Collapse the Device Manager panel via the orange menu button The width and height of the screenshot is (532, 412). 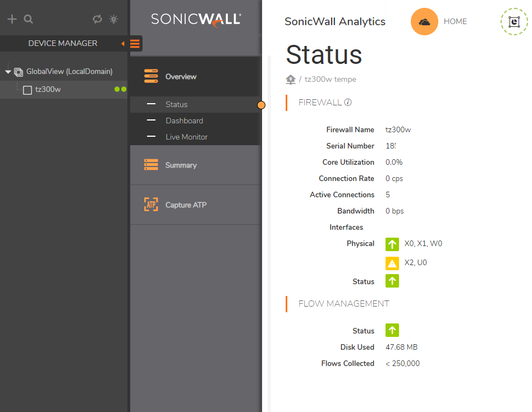click(135, 44)
